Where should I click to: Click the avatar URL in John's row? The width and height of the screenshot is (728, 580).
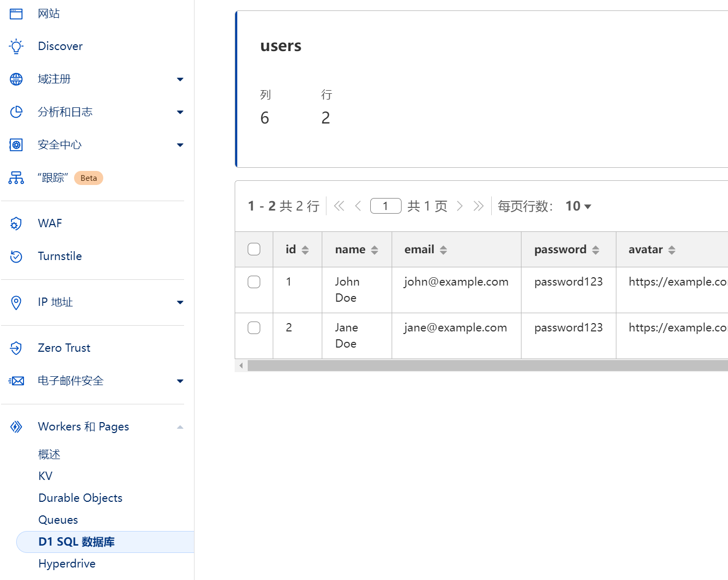pyautogui.click(x=678, y=282)
